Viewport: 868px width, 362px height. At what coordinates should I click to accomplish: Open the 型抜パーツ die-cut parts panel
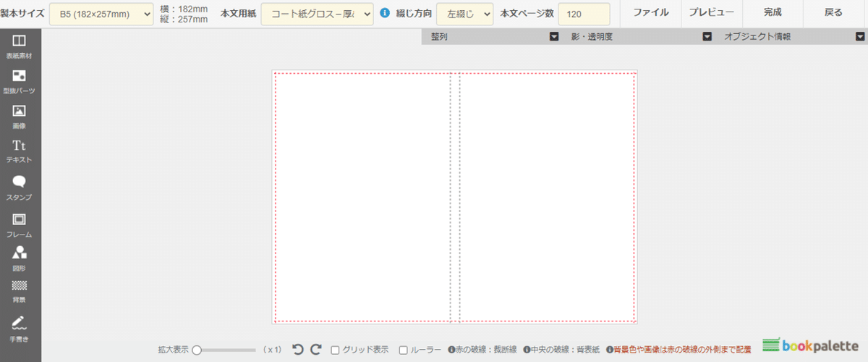click(x=20, y=80)
